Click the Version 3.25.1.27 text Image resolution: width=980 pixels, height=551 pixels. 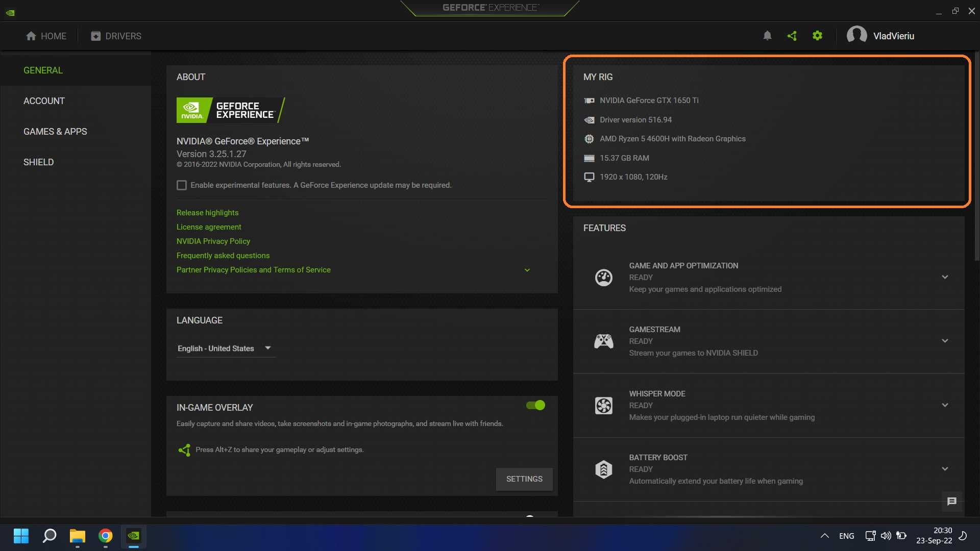coord(211,154)
